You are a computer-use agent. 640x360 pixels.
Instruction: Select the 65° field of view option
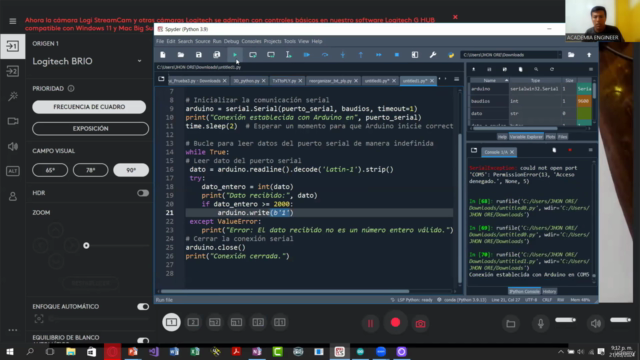(50, 170)
